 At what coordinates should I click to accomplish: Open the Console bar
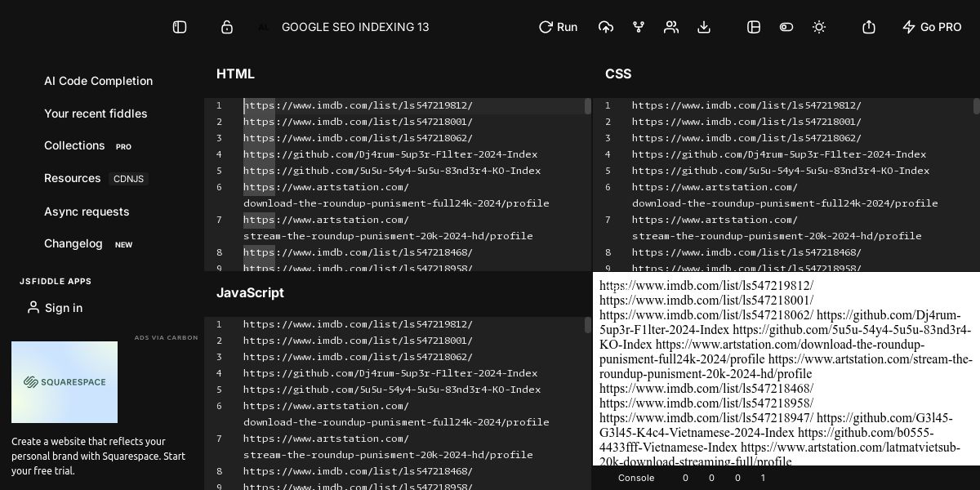tap(636, 478)
